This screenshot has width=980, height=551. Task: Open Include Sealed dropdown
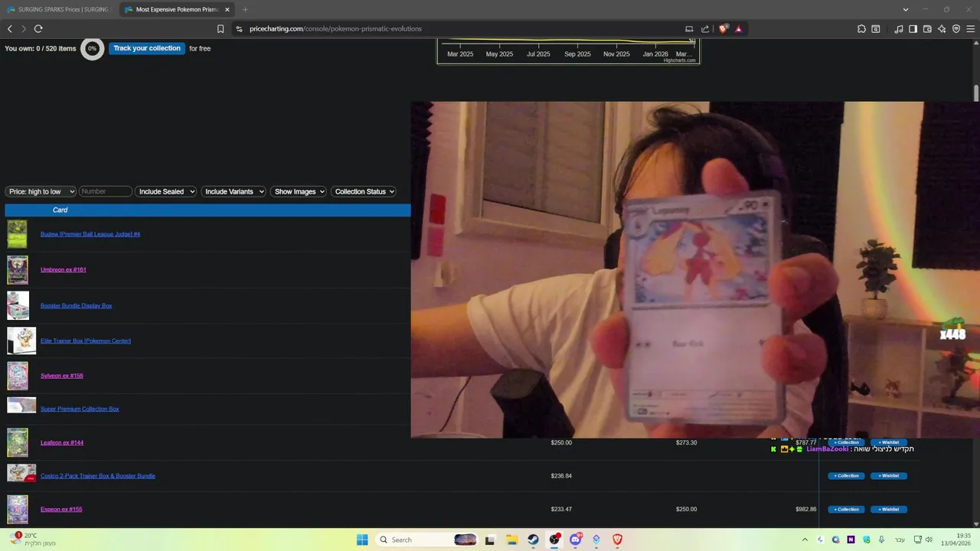(166, 191)
